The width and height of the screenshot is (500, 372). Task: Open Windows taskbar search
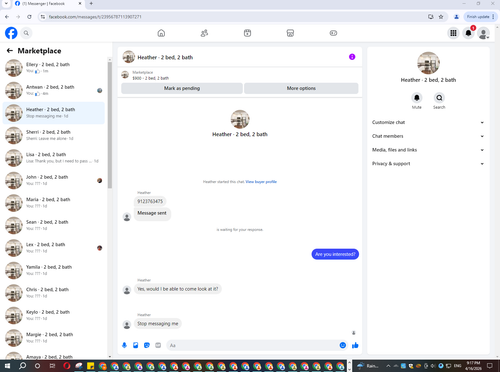click(22, 366)
